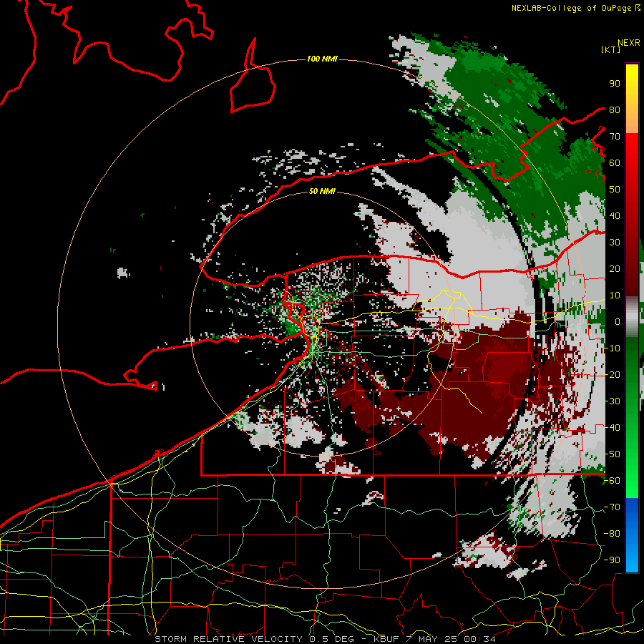Click the 100 NMI range ring label
This screenshot has width=644, height=644.
click(322, 59)
